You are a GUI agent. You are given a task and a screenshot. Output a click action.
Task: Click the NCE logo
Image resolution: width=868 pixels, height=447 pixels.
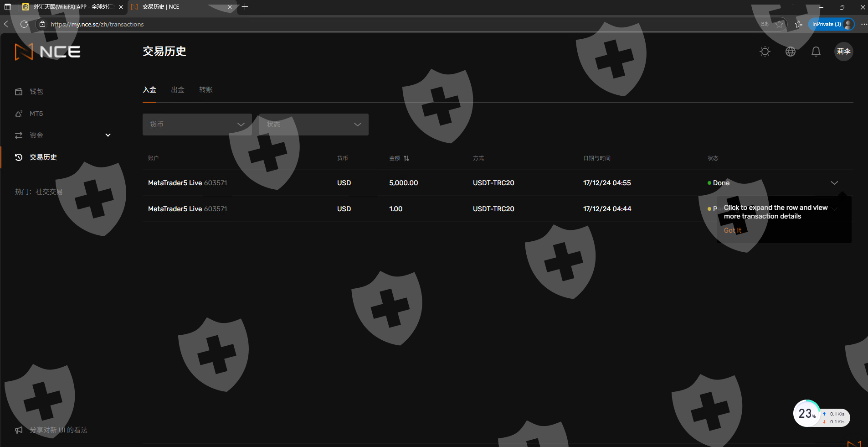tap(48, 52)
